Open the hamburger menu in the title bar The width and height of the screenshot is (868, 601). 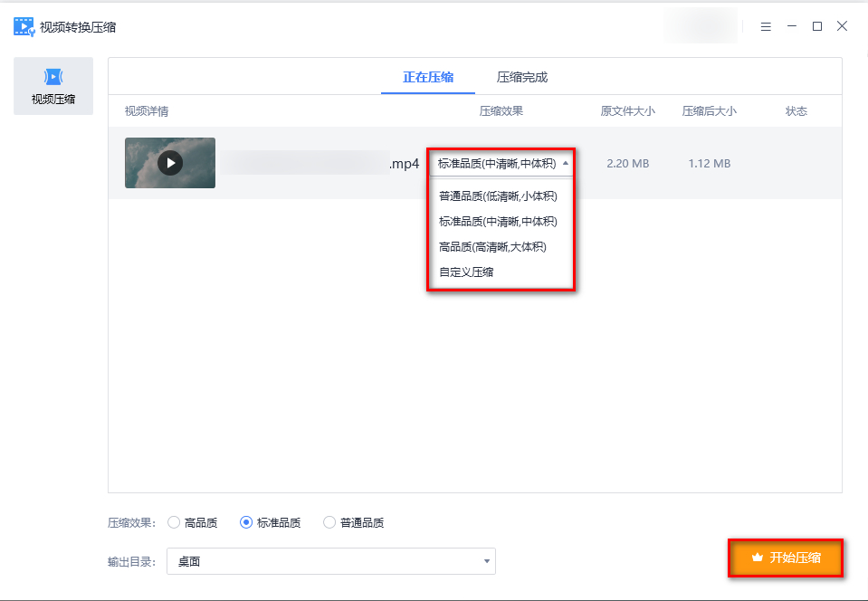click(x=765, y=26)
